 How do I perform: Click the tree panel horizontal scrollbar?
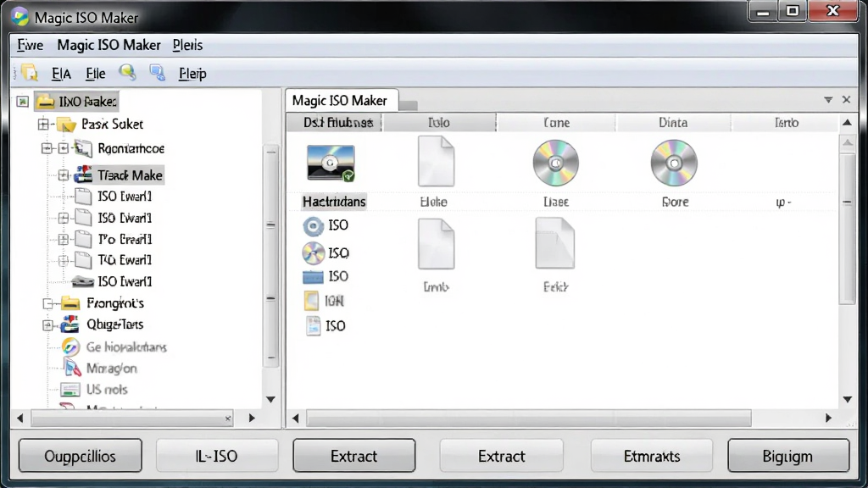pyautogui.click(x=131, y=419)
